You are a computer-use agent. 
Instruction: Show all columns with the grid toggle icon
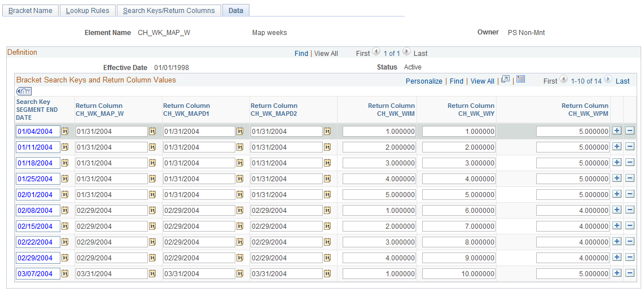coord(24,91)
